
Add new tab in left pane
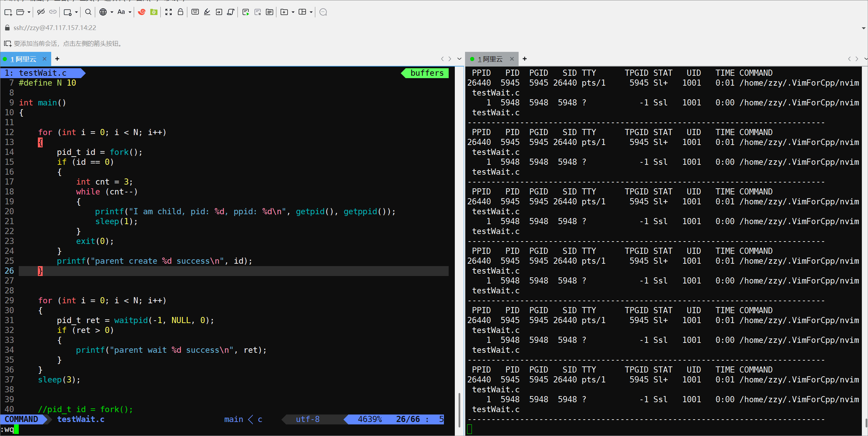pos(57,59)
